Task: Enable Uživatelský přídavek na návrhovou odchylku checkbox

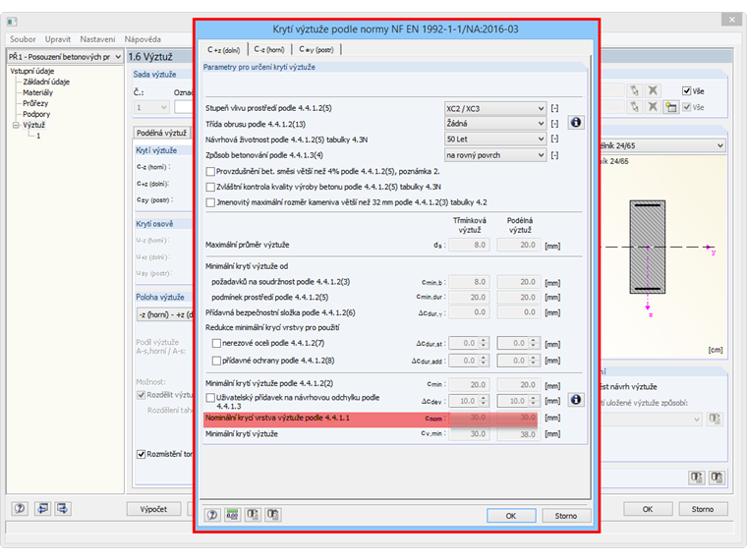Action: (210, 397)
